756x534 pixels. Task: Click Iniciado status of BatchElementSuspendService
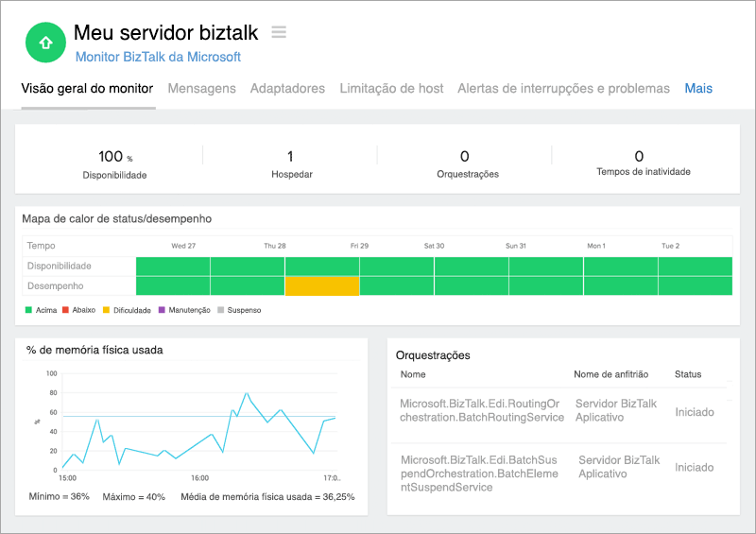695,467
